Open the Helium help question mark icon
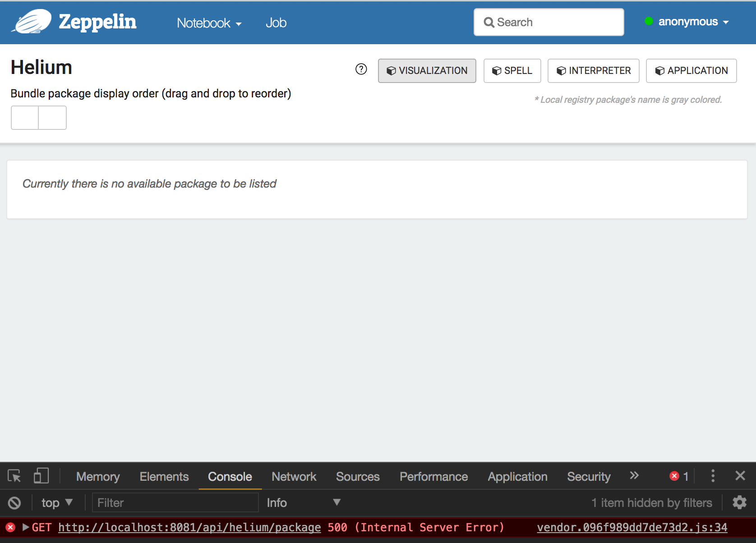The width and height of the screenshot is (756, 543). click(x=361, y=69)
